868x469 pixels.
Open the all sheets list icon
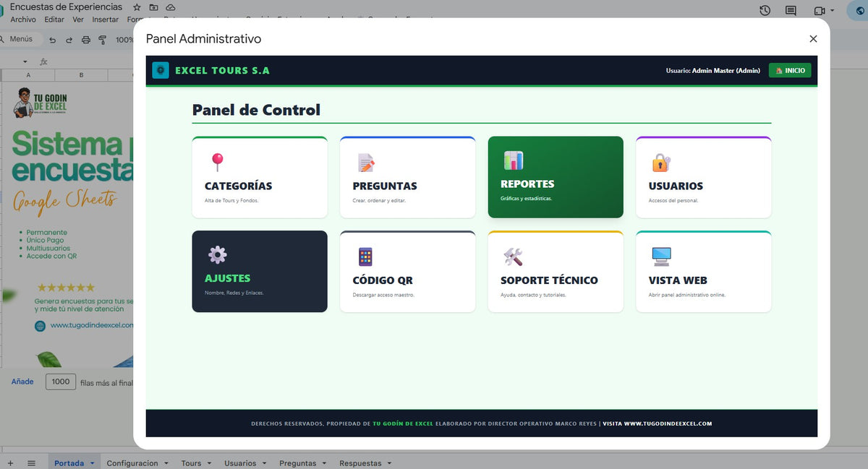[31, 462]
